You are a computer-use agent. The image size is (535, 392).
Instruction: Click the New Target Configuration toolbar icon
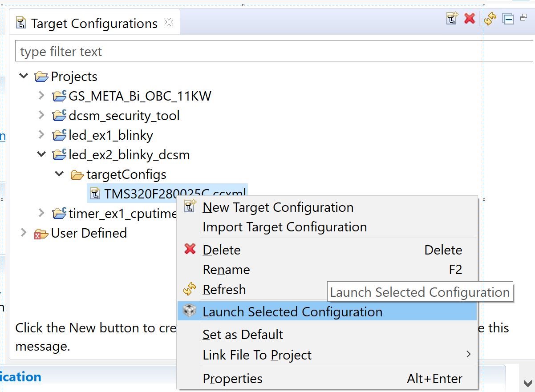tap(452, 19)
